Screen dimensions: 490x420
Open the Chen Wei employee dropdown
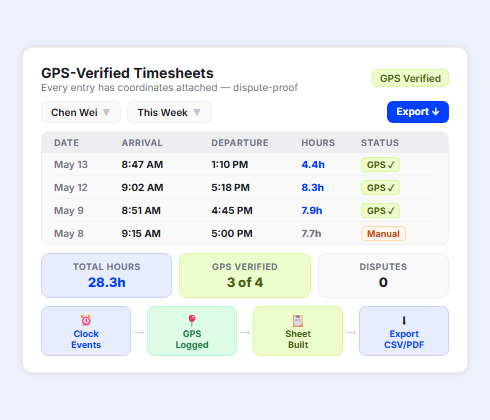81,112
